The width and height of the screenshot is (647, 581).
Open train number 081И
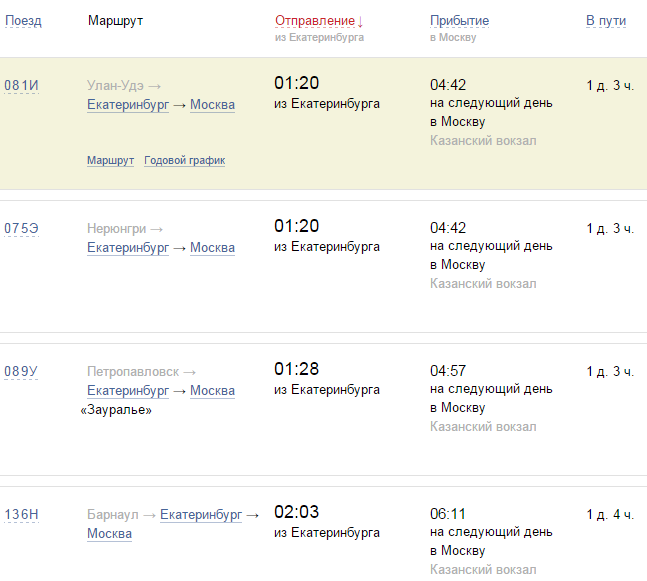tap(21, 85)
